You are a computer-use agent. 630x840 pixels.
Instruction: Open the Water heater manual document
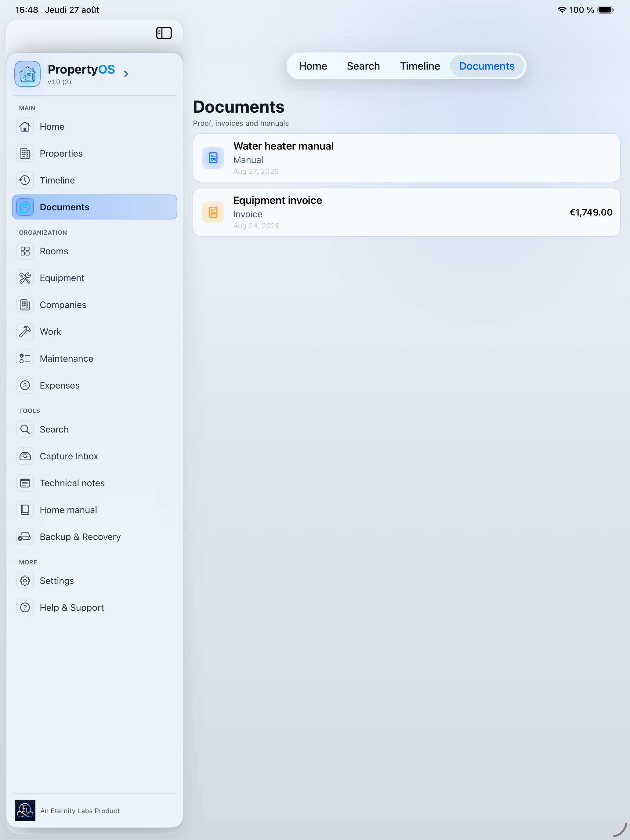[x=406, y=158]
